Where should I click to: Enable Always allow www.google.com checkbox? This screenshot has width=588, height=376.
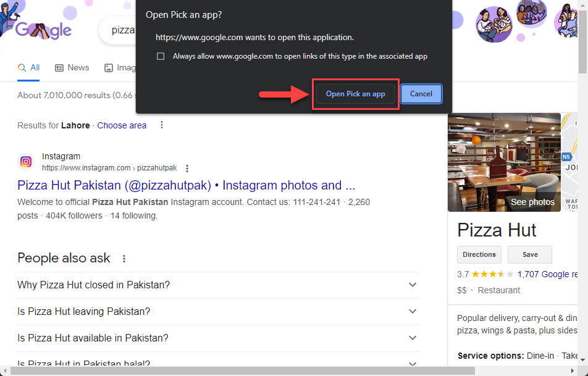click(x=161, y=56)
